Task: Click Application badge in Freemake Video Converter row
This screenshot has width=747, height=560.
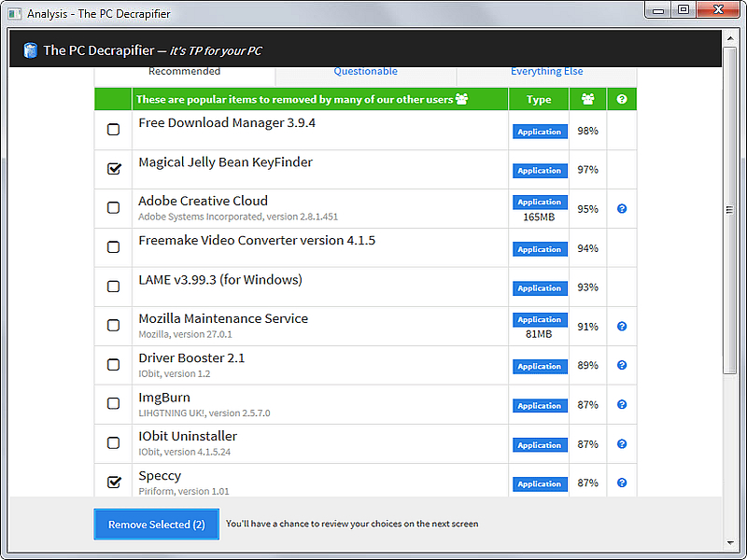Action: [540, 249]
